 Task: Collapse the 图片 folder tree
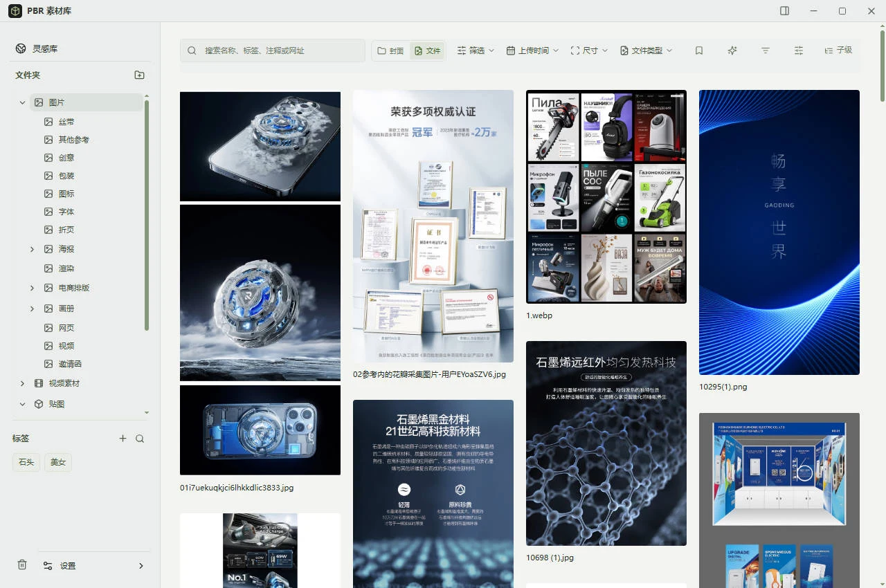click(x=22, y=102)
